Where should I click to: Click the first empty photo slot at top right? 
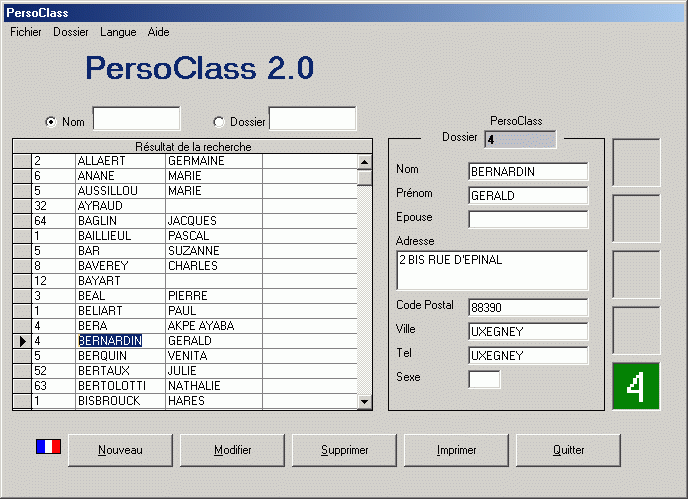click(636, 162)
